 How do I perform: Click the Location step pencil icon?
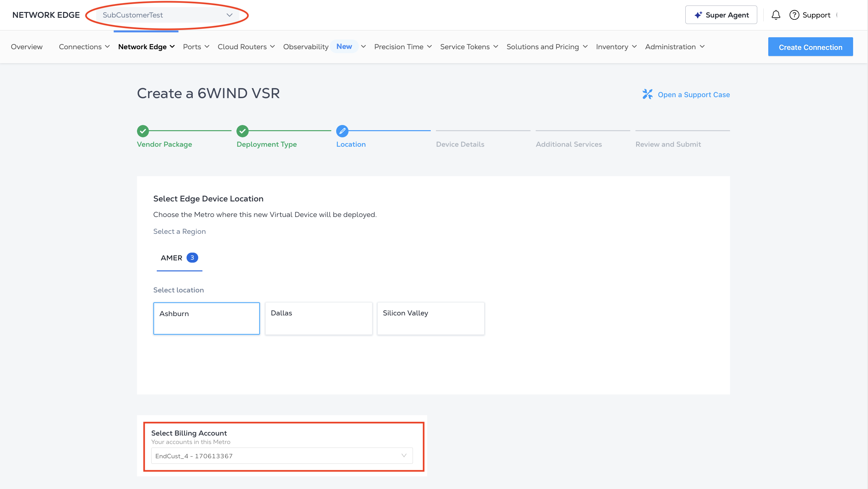point(342,131)
